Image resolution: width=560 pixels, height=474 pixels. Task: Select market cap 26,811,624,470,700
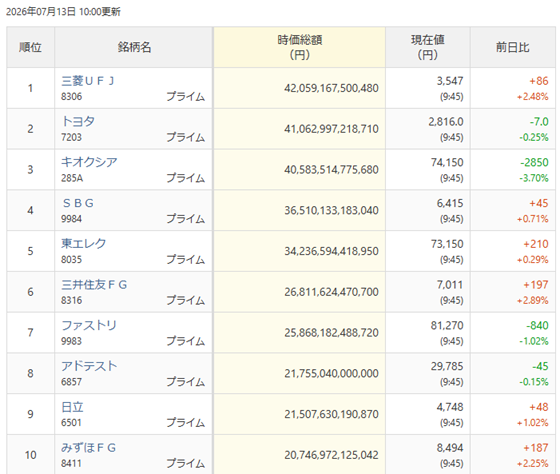[331, 292]
